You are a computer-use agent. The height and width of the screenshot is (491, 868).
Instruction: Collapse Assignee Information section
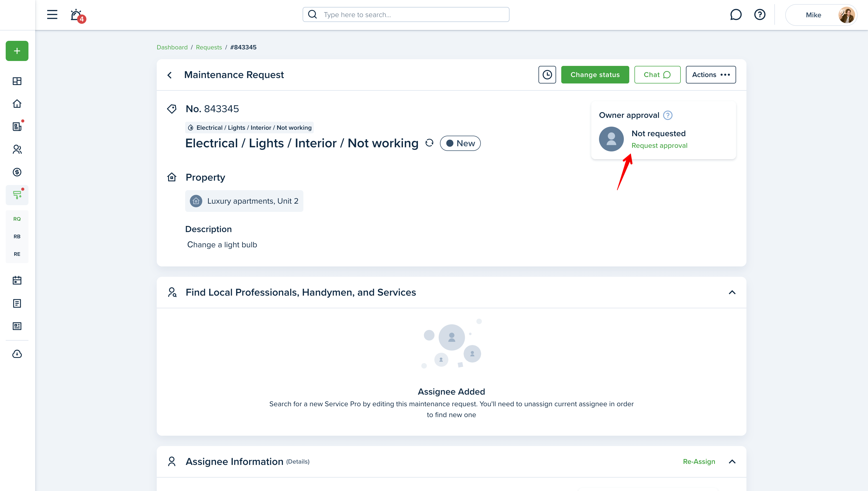pos(732,462)
